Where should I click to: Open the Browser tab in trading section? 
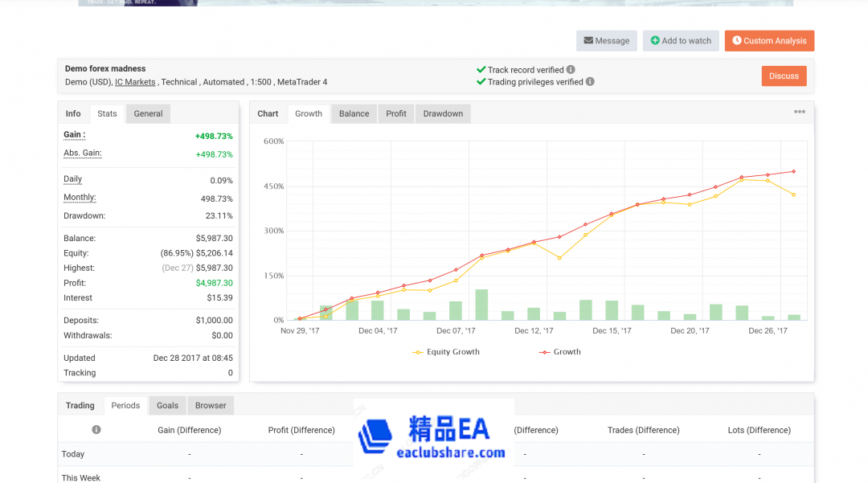pyautogui.click(x=211, y=406)
